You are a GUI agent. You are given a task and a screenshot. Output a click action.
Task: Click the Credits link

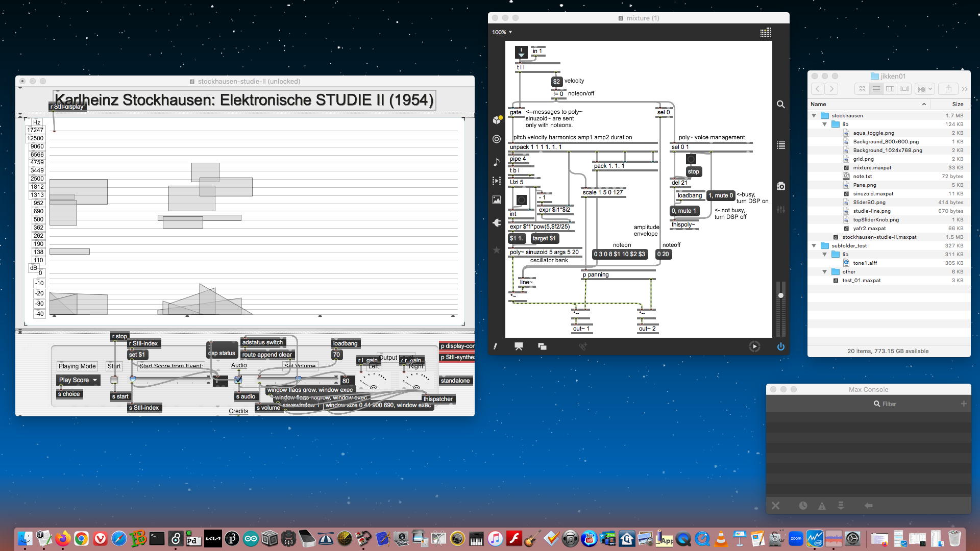[x=238, y=411]
